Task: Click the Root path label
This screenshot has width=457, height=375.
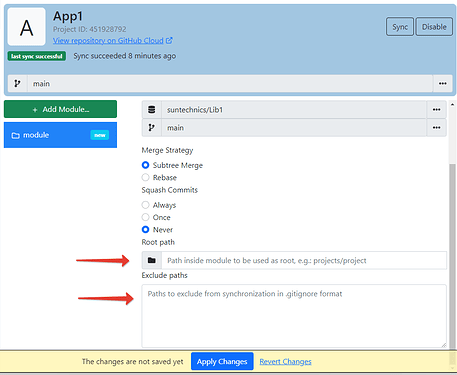Action: [158, 242]
